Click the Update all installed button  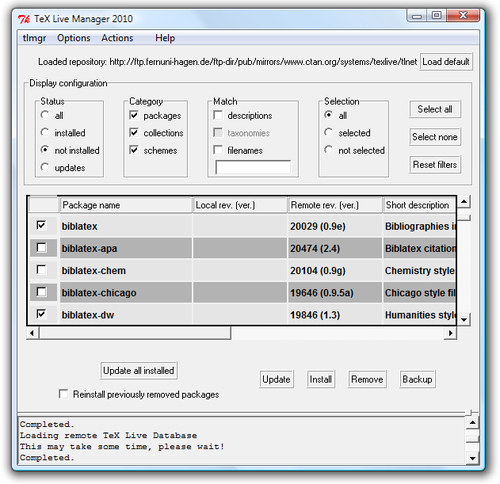coord(138,371)
